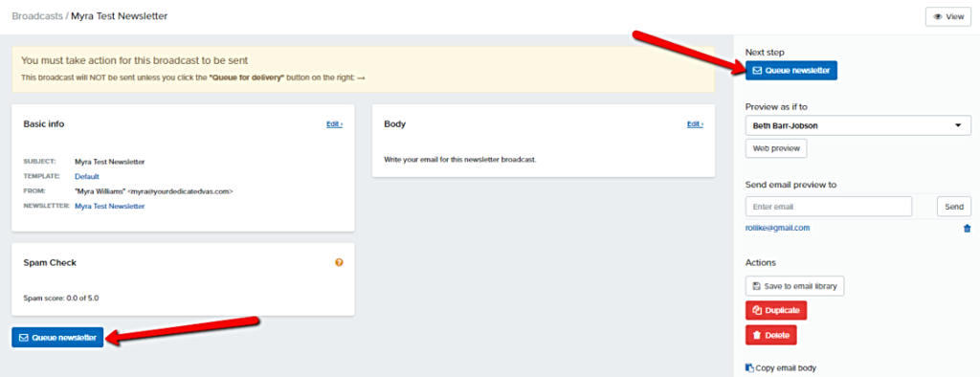
Task: Click the subject value Myra Test Newsletter
Action: pos(109,162)
